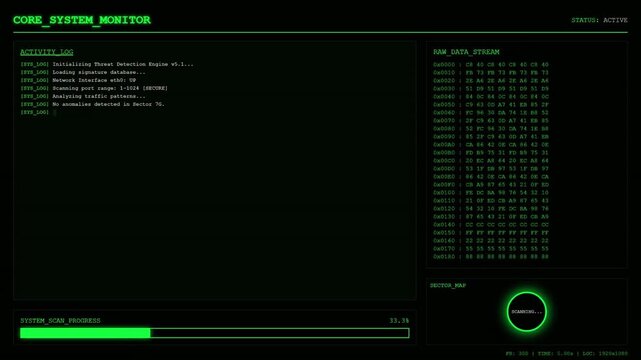
Task: Select hex row 0x0060
Action: coord(491,113)
